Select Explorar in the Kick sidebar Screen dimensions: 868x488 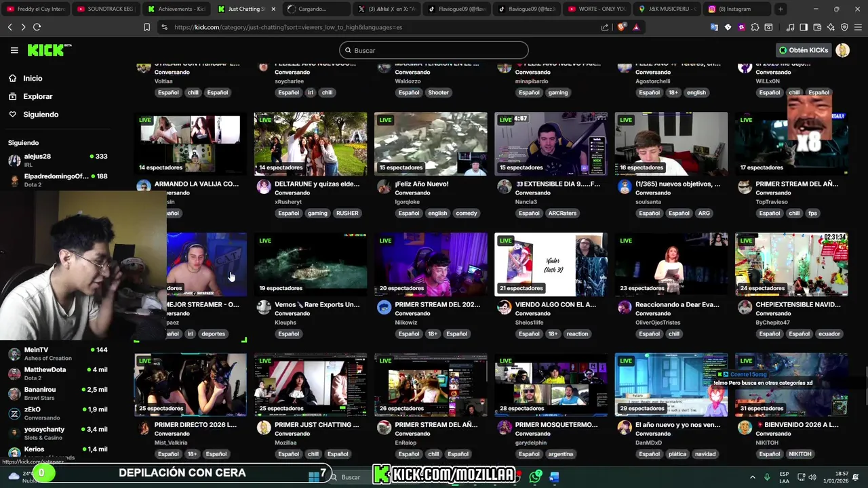point(37,96)
